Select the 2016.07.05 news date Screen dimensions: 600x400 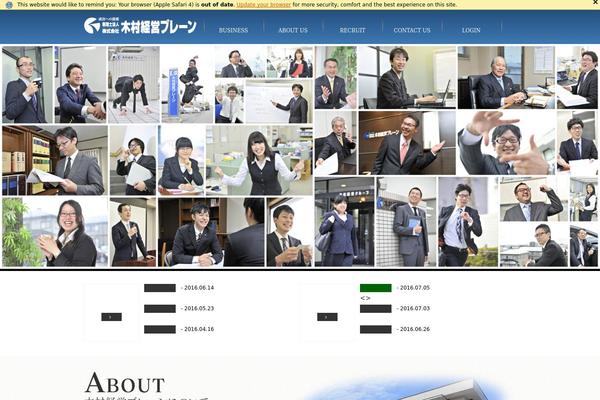point(415,288)
